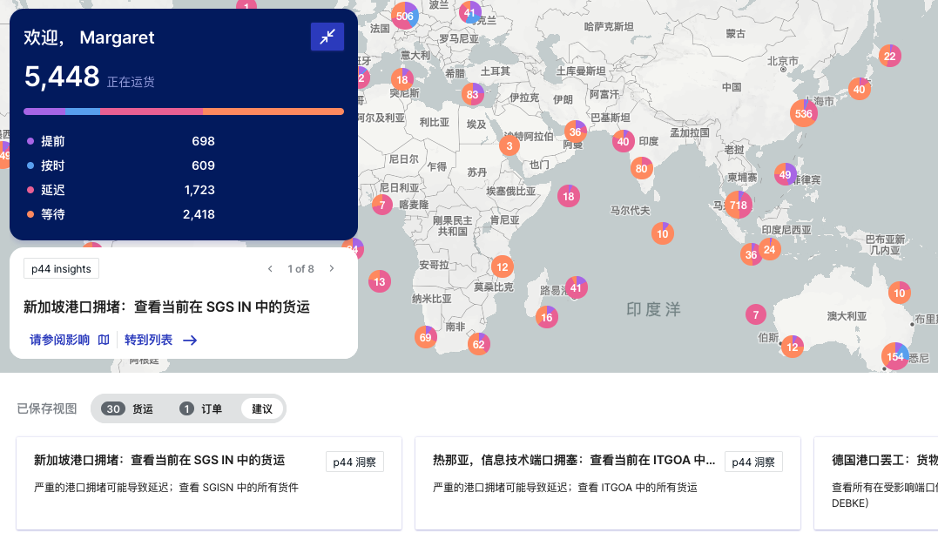This screenshot has width=938, height=560.
Task: Click the 506 shipment cluster in Europe
Action: pos(404,17)
